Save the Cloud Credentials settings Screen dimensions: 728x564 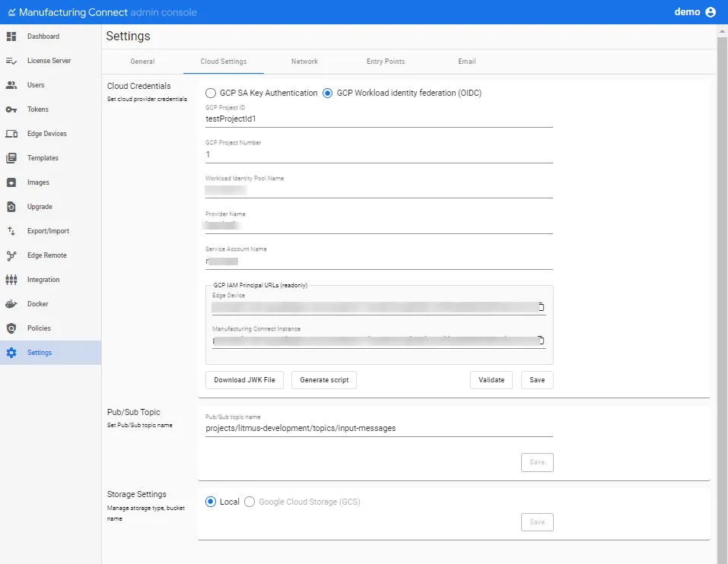pos(537,380)
